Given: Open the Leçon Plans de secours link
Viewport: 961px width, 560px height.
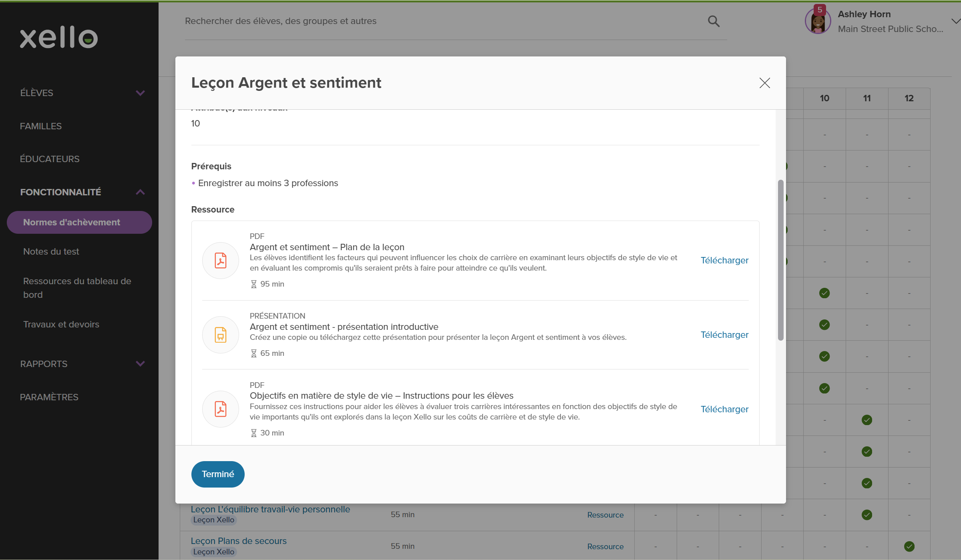Looking at the screenshot, I should 239,541.
